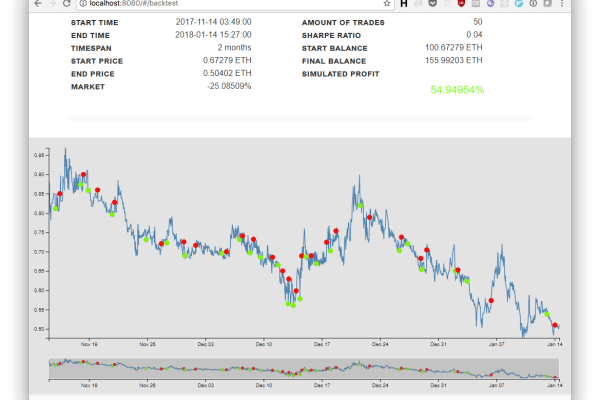Image resolution: width=600 pixels, height=400 pixels.
Task: Click the last red trade marker near Jan 14
Action: pos(555,325)
